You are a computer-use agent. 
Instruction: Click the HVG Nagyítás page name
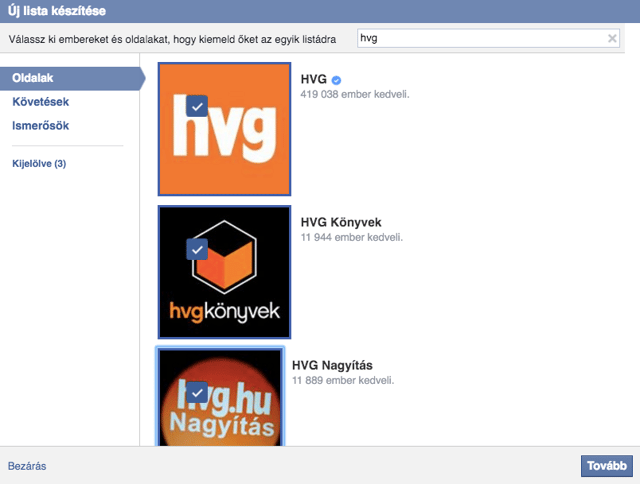(x=332, y=365)
